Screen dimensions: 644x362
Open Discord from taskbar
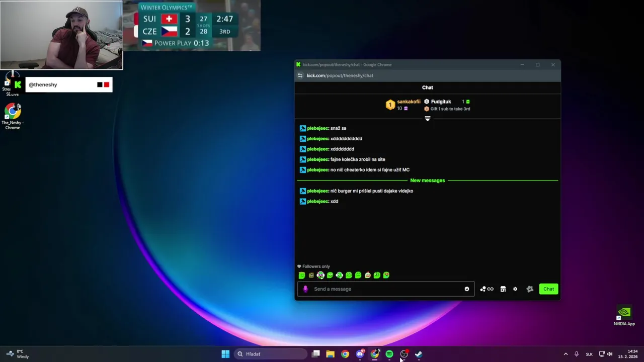(x=360, y=354)
